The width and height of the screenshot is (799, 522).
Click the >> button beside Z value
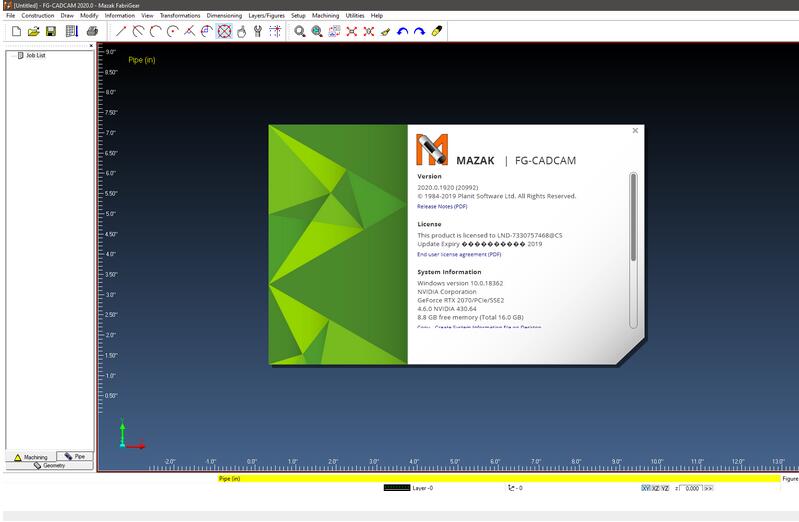coord(708,488)
